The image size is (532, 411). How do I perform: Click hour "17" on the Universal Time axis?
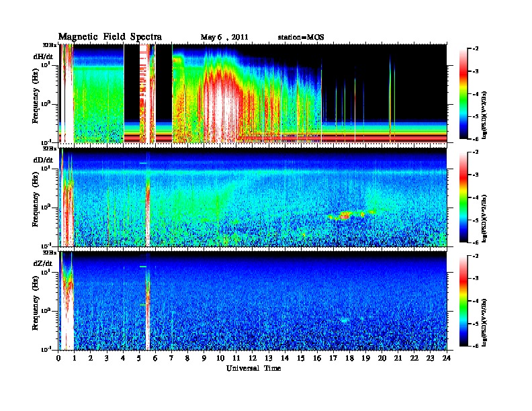point(334,359)
